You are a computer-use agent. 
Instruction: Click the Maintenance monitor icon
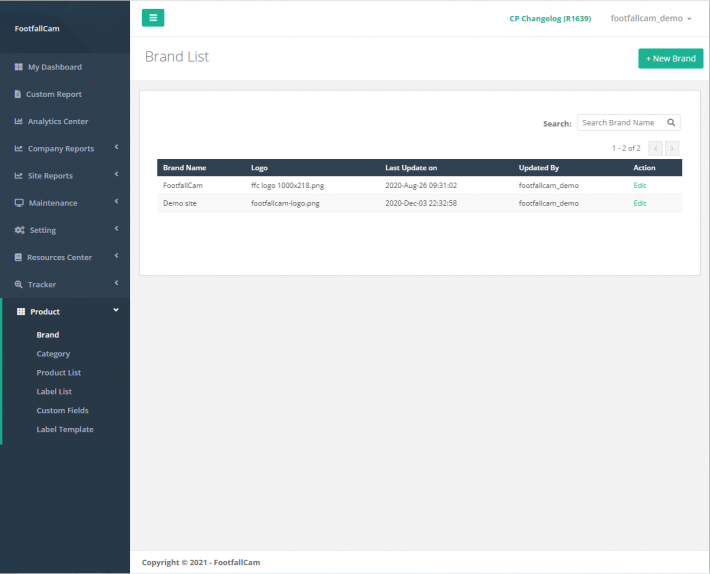(x=19, y=203)
